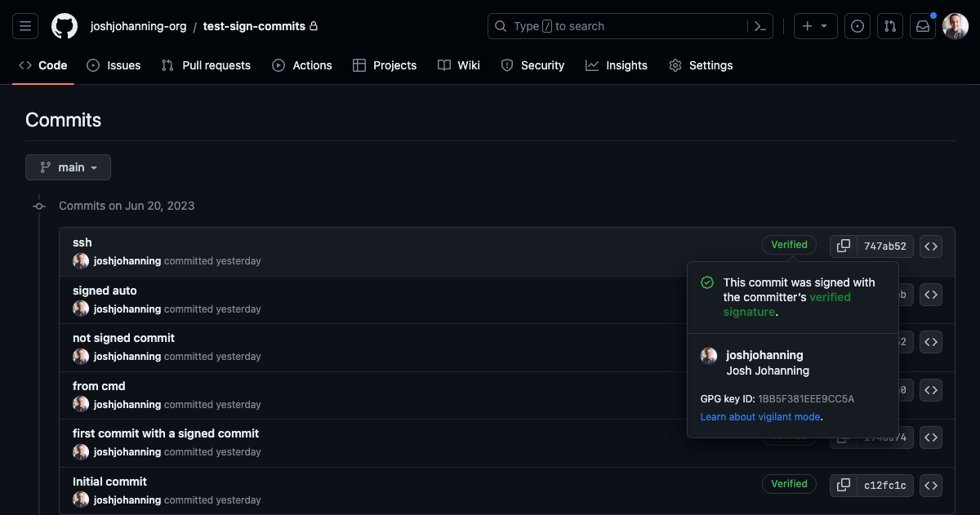This screenshot has width=980, height=515.
Task: Open the Insights tab
Action: (617, 65)
